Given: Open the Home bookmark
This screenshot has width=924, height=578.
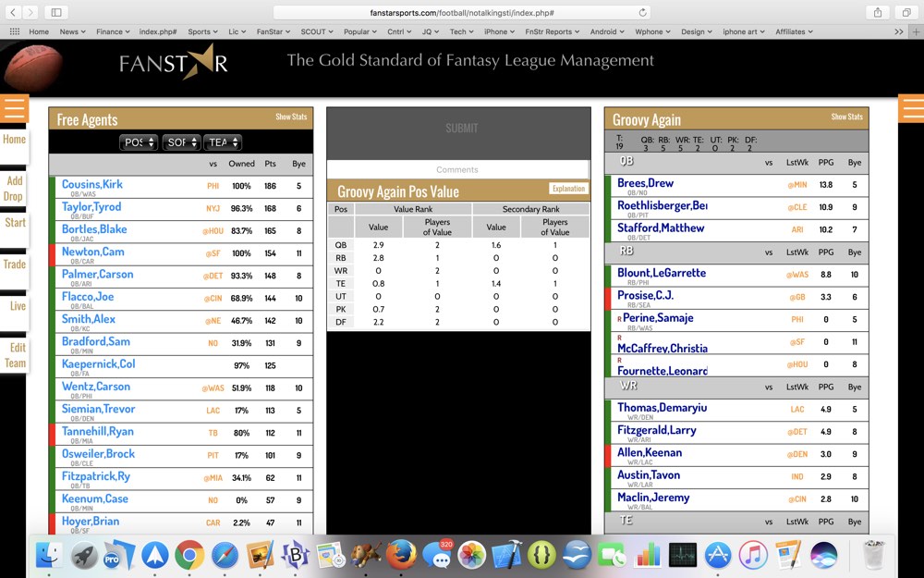Looking at the screenshot, I should coord(39,31).
